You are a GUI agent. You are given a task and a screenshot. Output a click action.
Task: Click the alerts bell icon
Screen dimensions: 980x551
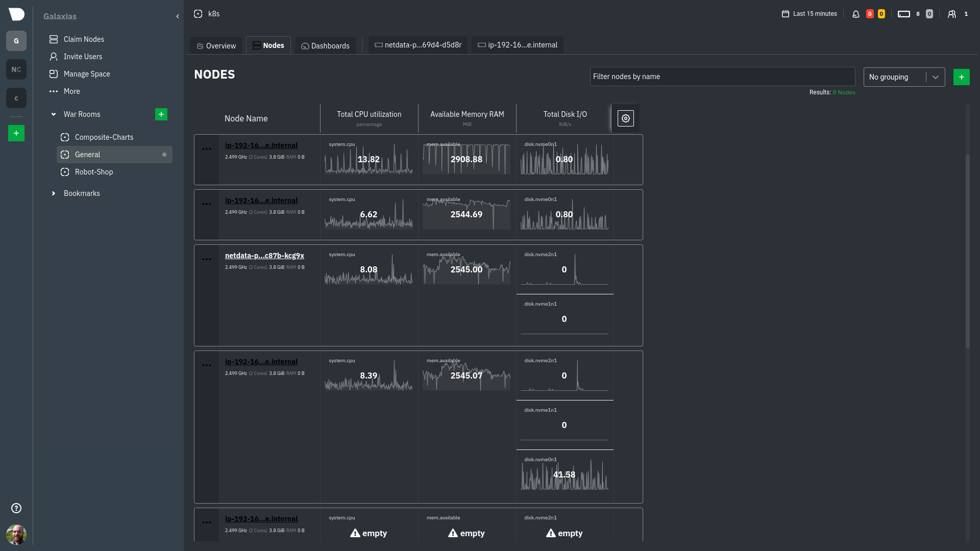click(857, 13)
